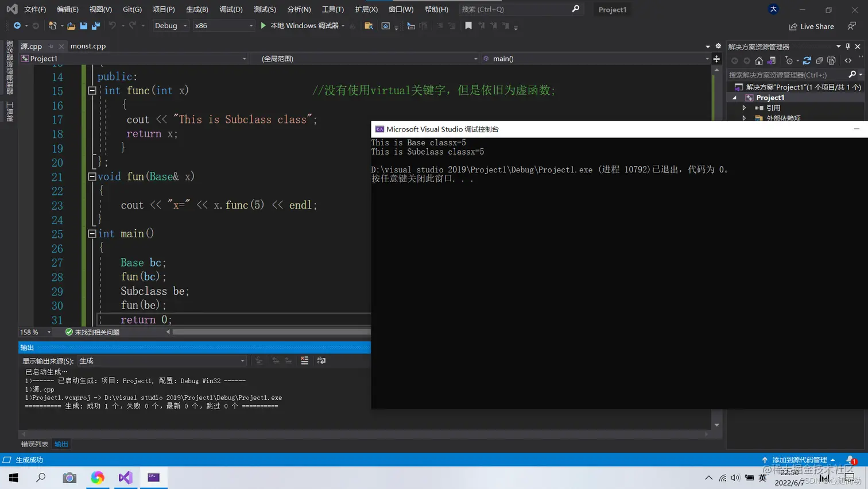868x489 pixels.
Task: Click the bookmark icon in the toolbar
Action: [468, 26]
